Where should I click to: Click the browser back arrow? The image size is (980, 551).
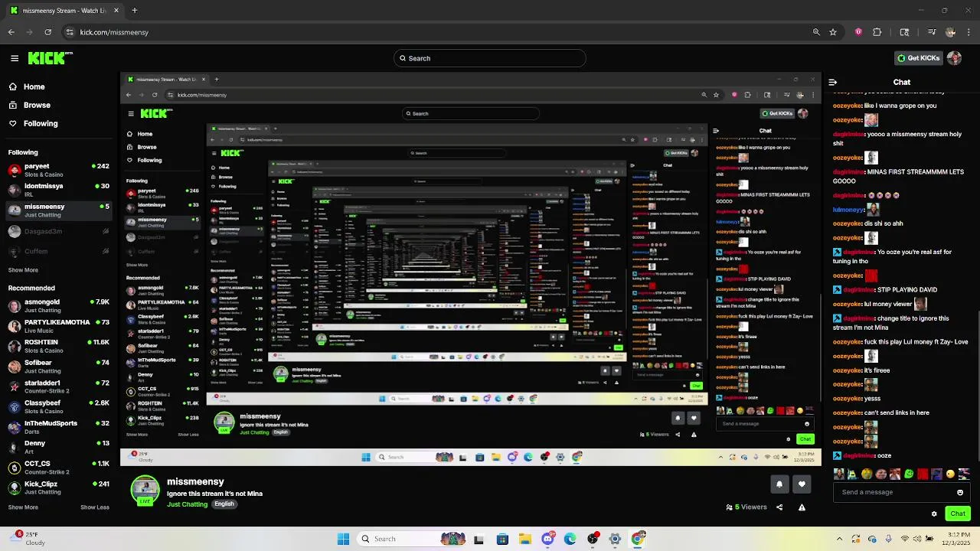pos(11,32)
